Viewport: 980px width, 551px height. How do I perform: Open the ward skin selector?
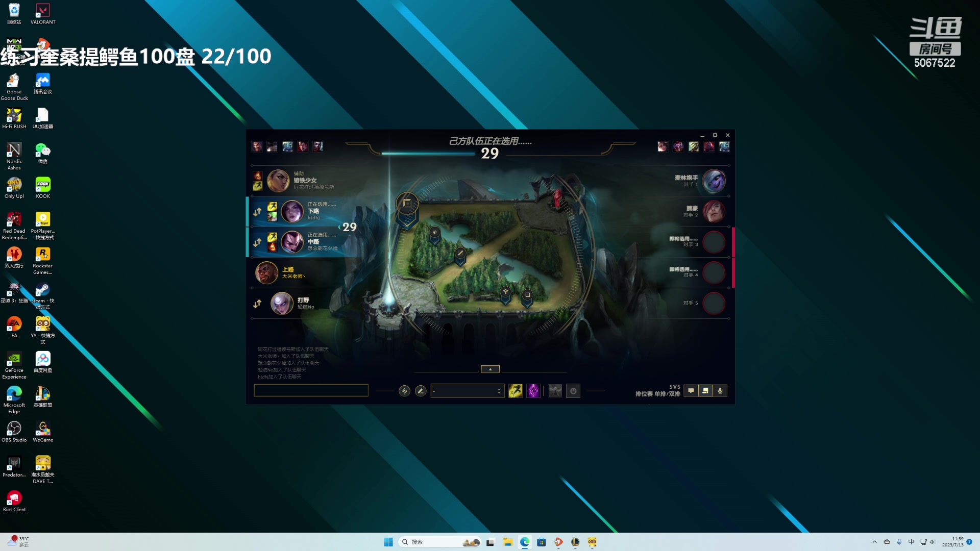(555, 391)
